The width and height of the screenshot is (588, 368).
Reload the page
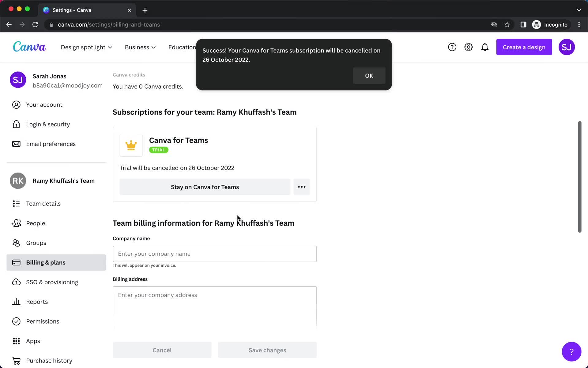(35, 25)
